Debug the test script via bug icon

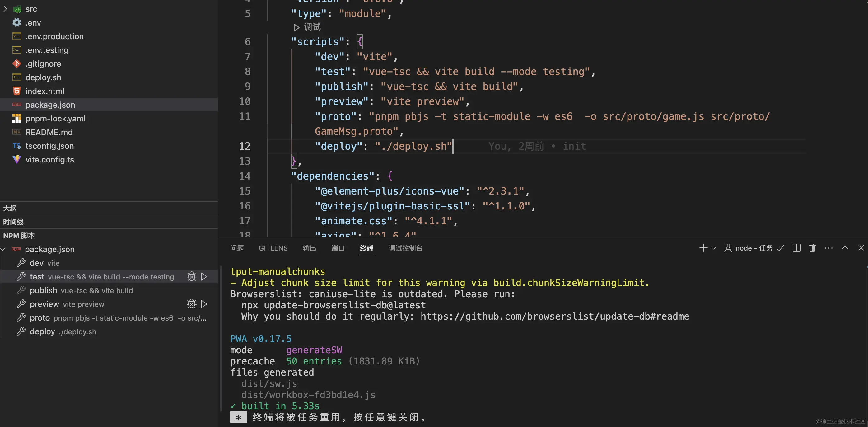tap(191, 277)
